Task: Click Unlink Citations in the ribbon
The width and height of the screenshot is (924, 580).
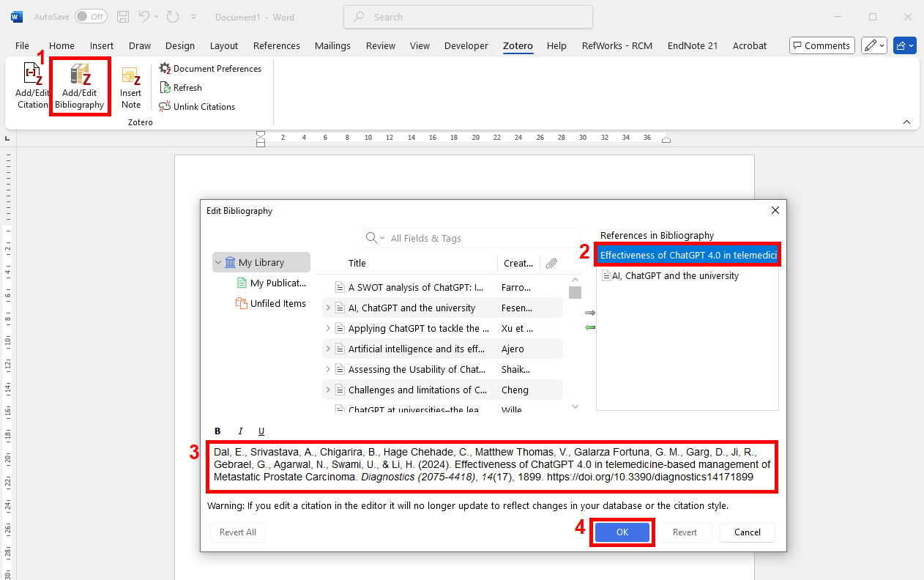Action: [197, 107]
